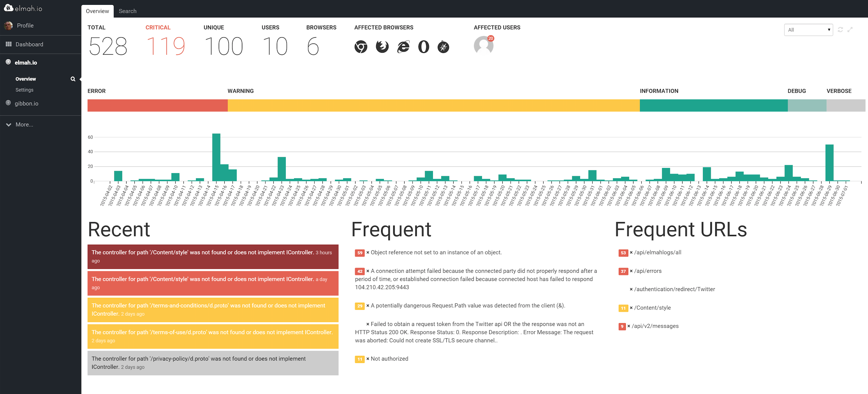Expand the More section in sidebar

point(23,124)
